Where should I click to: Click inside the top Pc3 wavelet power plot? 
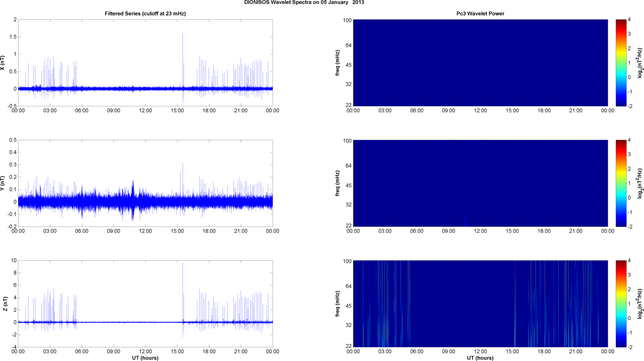click(480, 63)
